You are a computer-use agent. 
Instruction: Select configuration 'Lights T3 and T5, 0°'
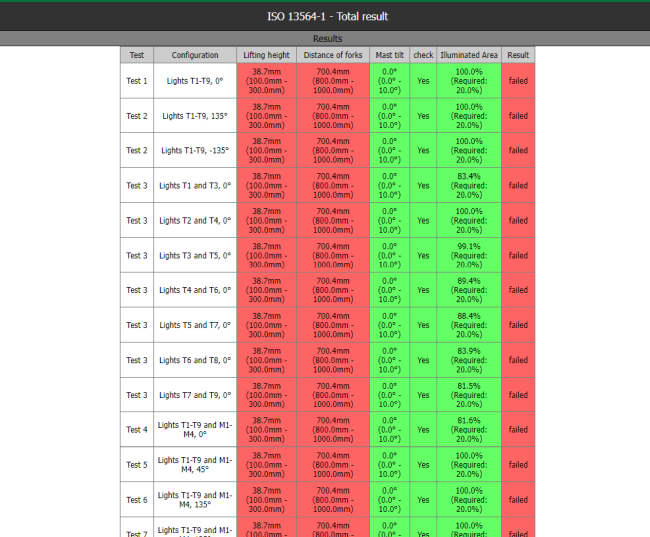195,255
